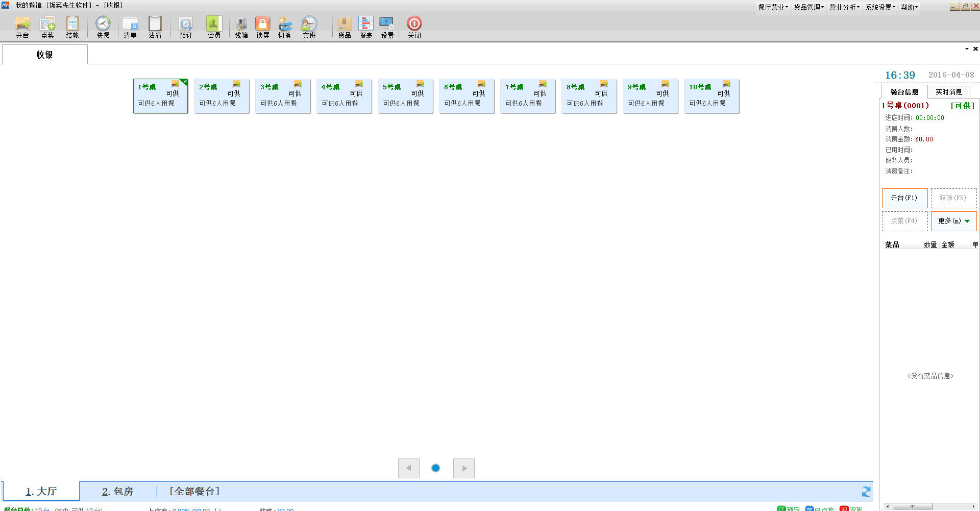The height and width of the screenshot is (511, 980).
Task: Open the 钱箱 cash drawer icon
Action: coord(241,27)
